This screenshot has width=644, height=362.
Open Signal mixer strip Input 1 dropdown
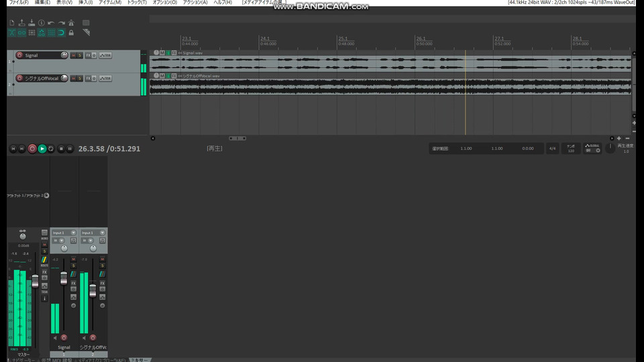[x=64, y=233]
